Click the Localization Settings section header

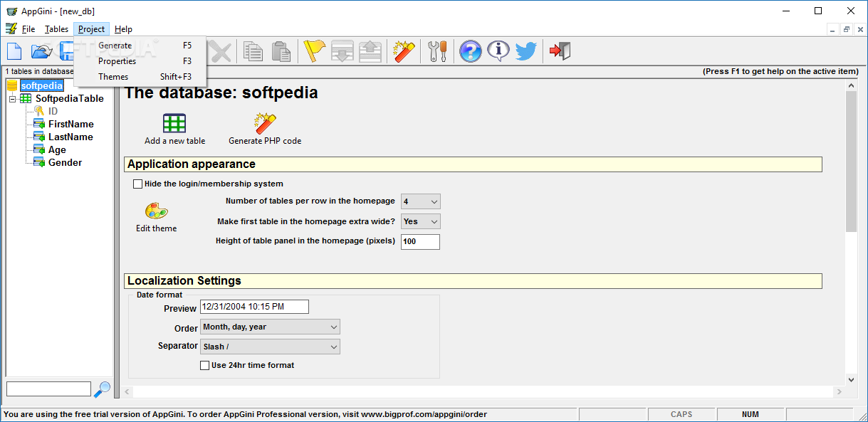pyautogui.click(x=473, y=281)
